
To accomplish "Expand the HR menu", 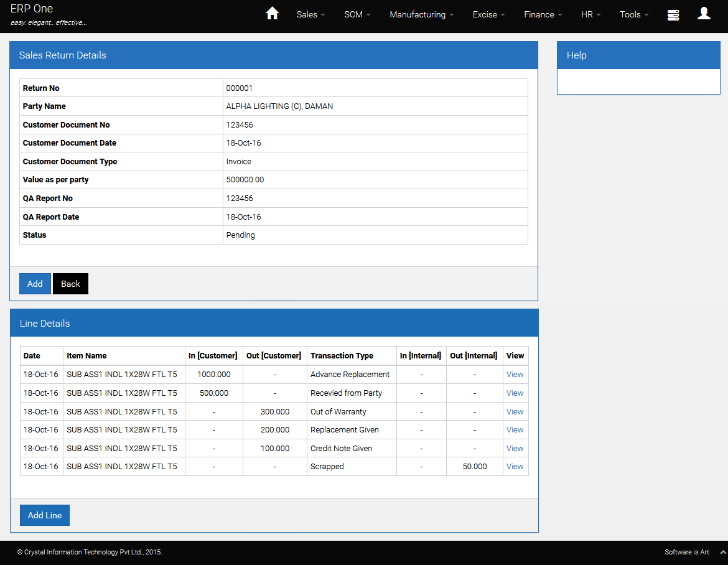I will [x=590, y=14].
